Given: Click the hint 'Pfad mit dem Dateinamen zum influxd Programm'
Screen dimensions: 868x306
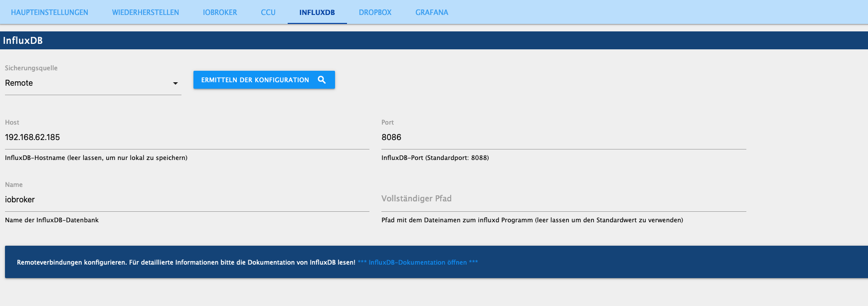Looking at the screenshot, I should tap(532, 220).
